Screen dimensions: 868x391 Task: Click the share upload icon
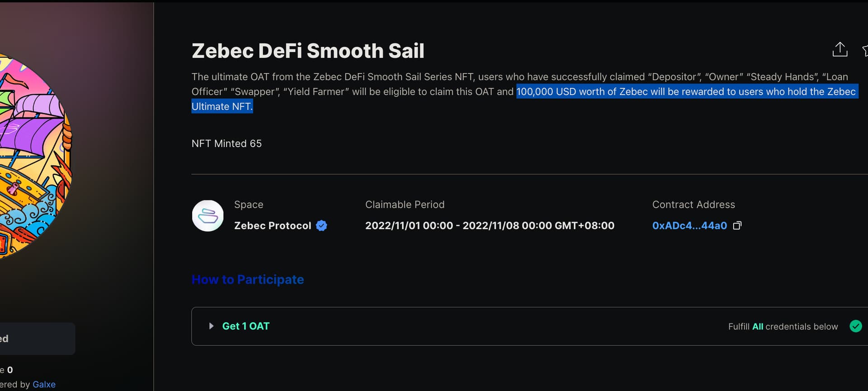(840, 49)
